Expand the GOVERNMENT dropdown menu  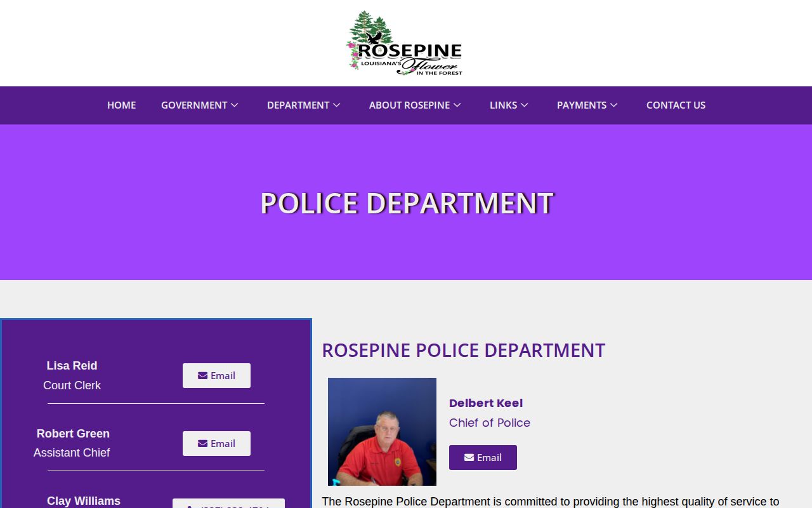pos(200,105)
